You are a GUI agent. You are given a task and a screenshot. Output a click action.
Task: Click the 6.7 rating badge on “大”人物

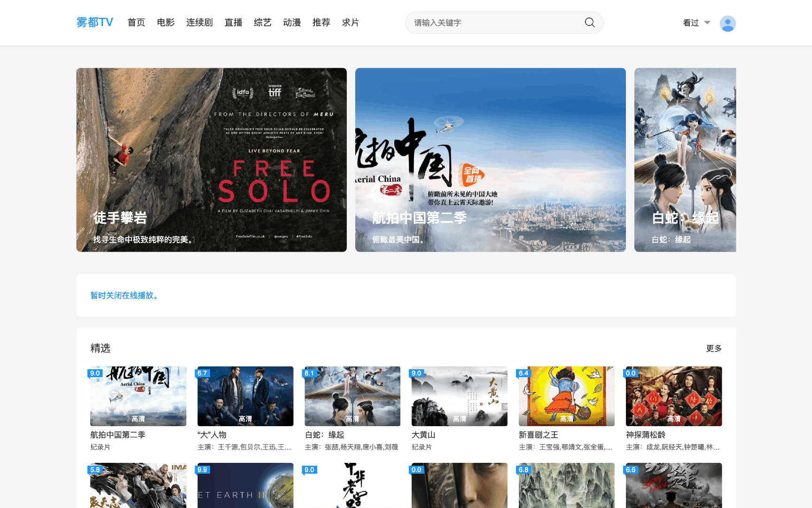click(x=202, y=373)
